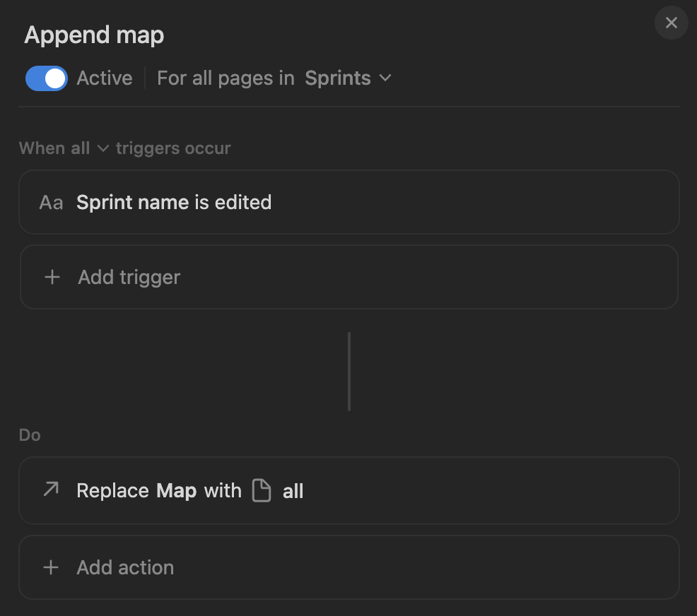The image size is (697, 616).
Task: Close the Append map automation panel
Action: [672, 23]
